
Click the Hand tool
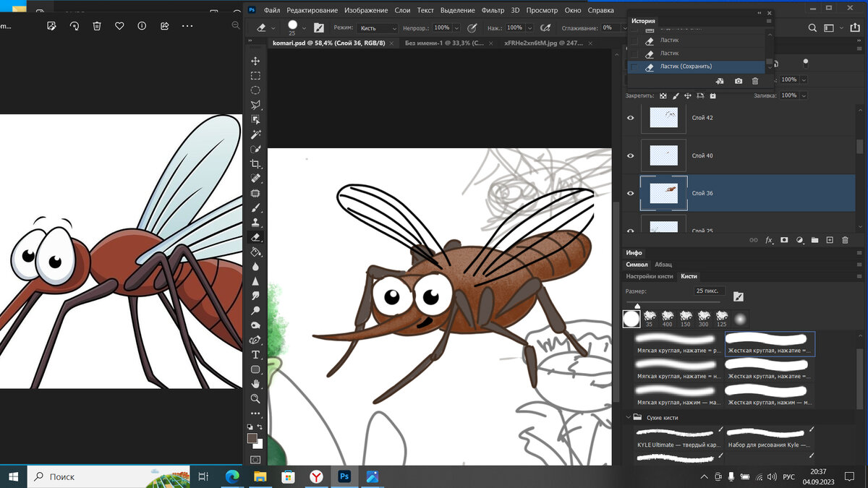255,383
